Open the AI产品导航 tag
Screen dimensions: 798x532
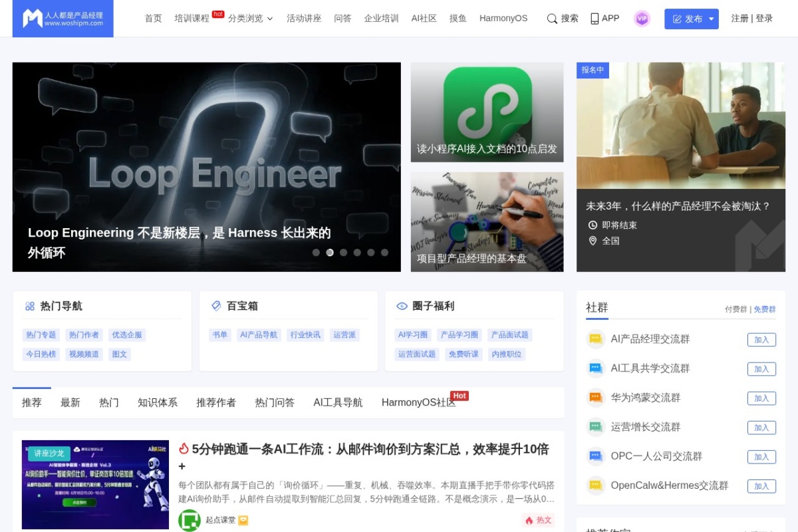click(259, 335)
